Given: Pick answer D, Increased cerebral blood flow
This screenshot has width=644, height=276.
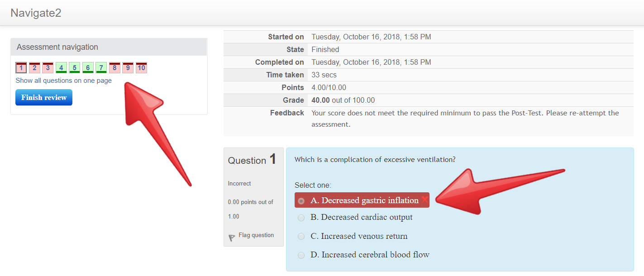Looking at the screenshot, I should tap(301, 255).
